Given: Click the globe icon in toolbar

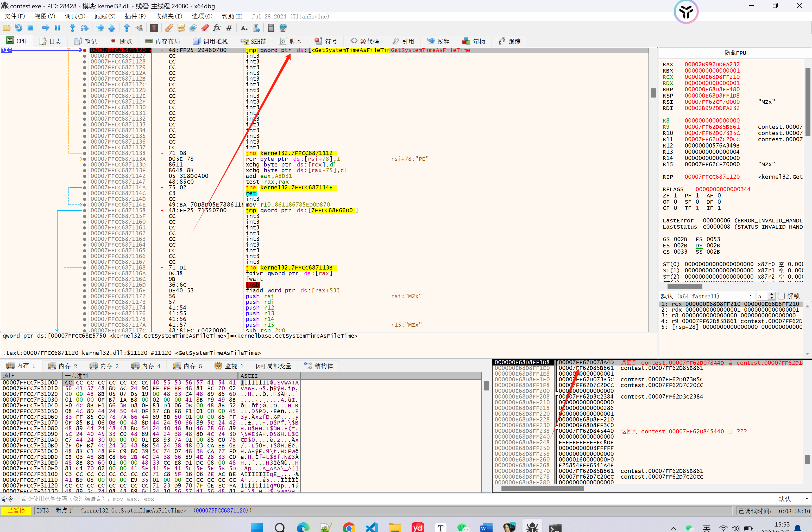Looking at the screenshot, I should tap(283, 28).
